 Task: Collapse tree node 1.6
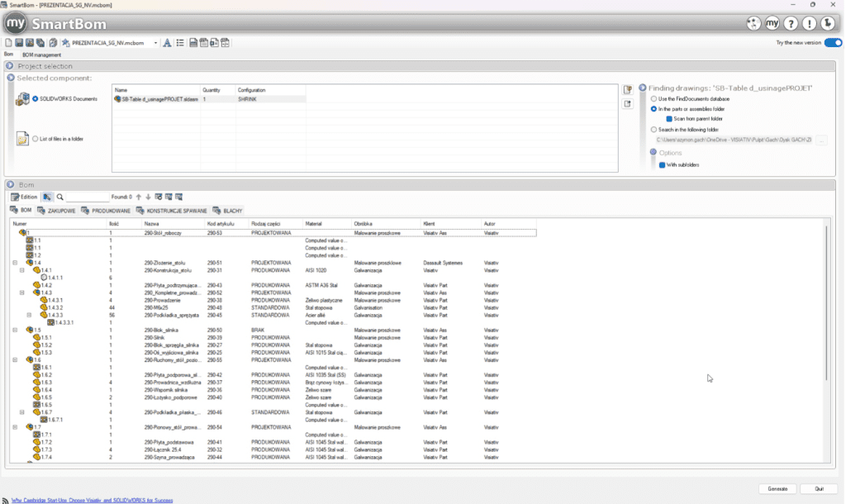click(15, 360)
